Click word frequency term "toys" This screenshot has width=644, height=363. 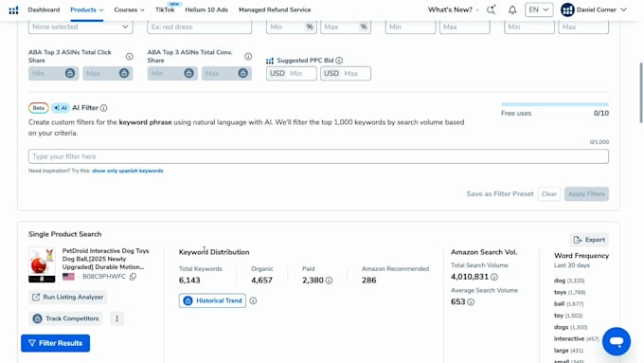[x=560, y=292]
